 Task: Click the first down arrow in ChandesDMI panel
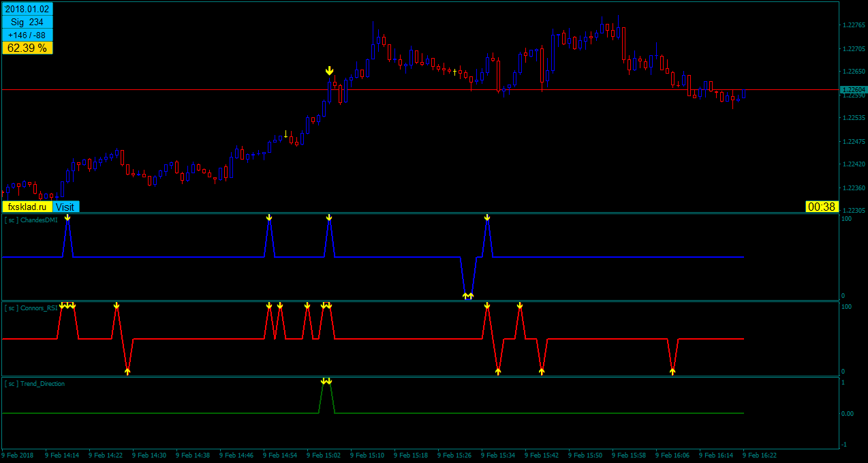tap(67, 218)
